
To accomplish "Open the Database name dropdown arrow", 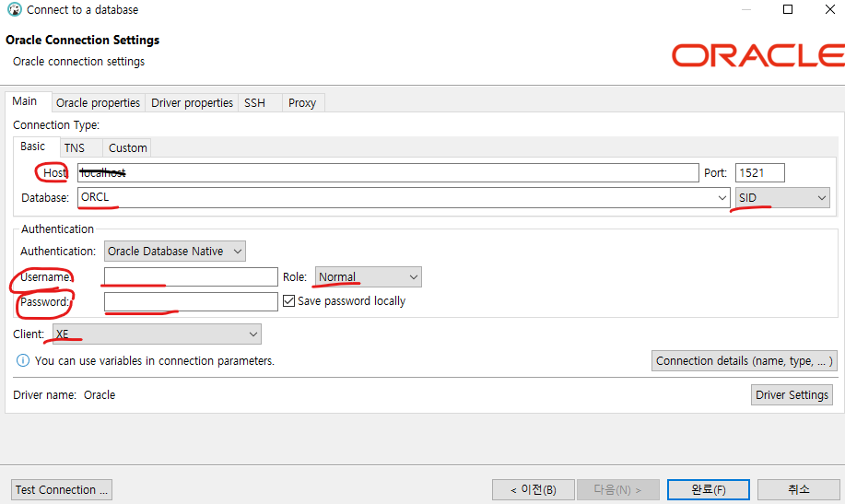I will [722, 198].
